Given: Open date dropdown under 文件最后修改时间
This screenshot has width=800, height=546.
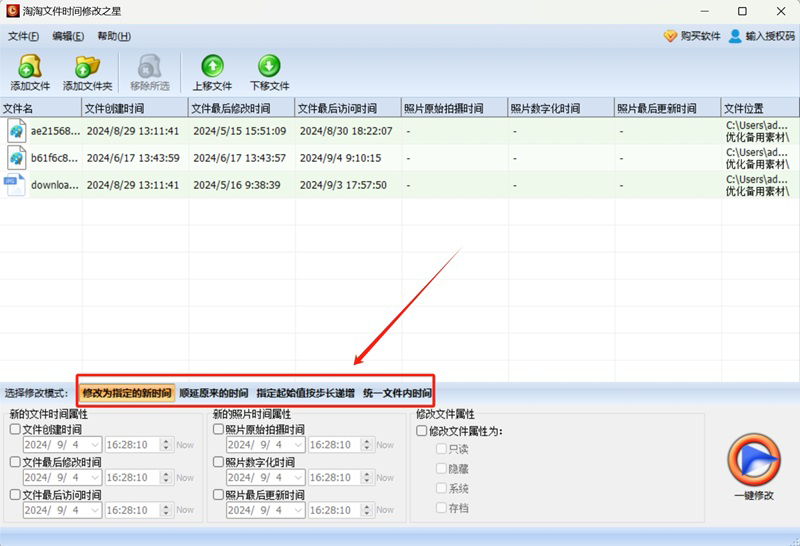Looking at the screenshot, I should pos(94,478).
